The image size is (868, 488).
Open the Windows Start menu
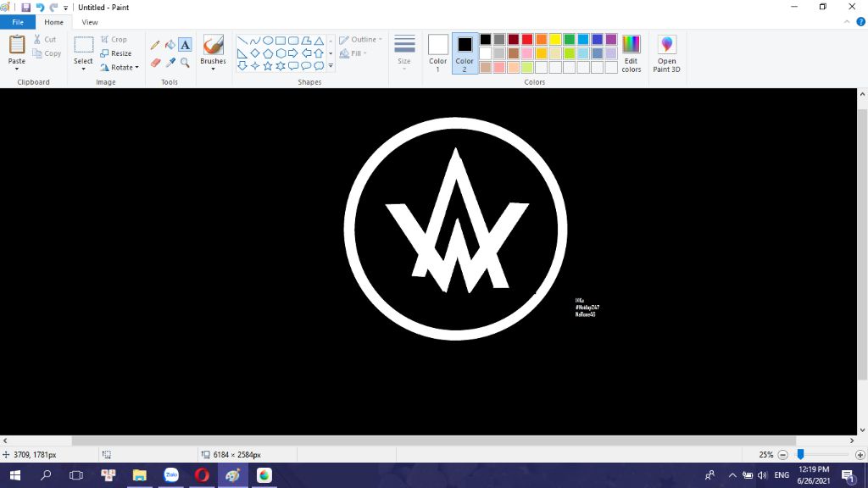(x=15, y=475)
